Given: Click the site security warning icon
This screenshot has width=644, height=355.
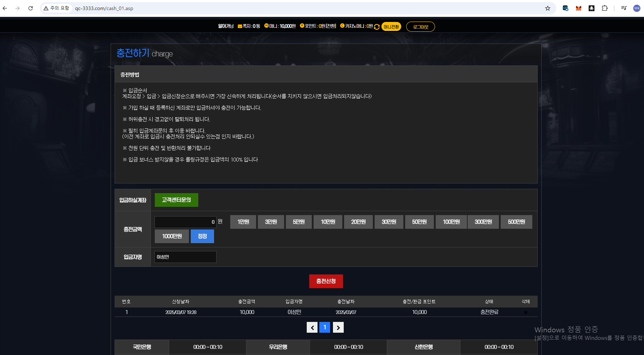Looking at the screenshot, I should pyautogui.click(x=46, y=8).
